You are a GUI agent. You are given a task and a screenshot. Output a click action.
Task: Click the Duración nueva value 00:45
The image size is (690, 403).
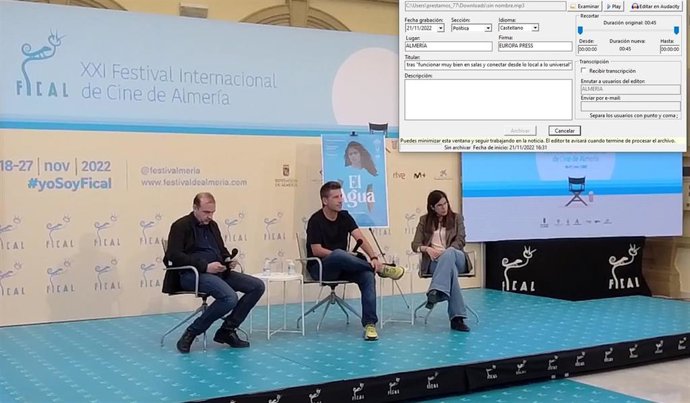[x=625, y=49]
